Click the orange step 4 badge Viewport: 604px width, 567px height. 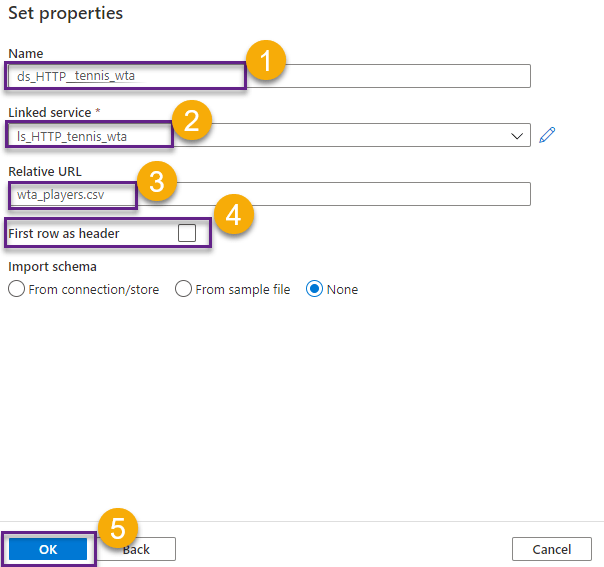click(232, 215)
